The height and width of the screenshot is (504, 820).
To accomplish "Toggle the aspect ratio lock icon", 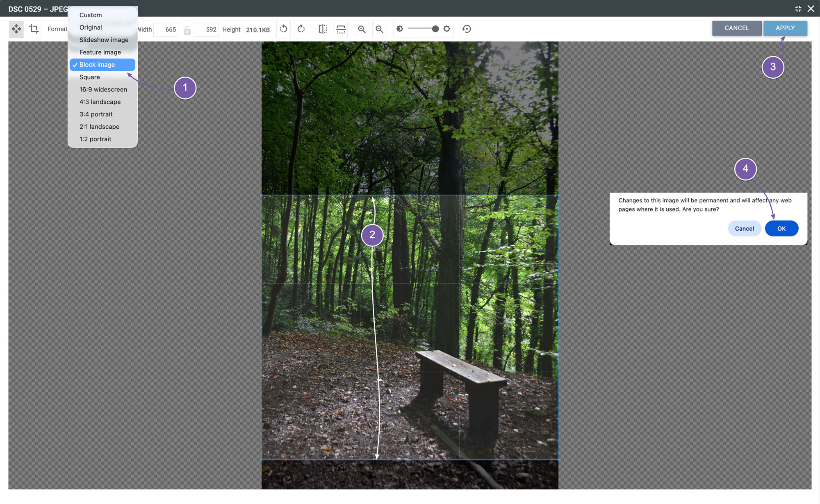I will 187,30.
